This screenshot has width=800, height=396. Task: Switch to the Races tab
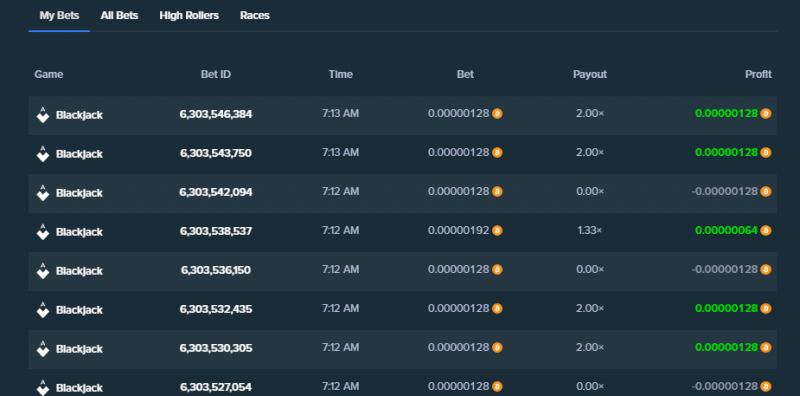tap(255, 15)
